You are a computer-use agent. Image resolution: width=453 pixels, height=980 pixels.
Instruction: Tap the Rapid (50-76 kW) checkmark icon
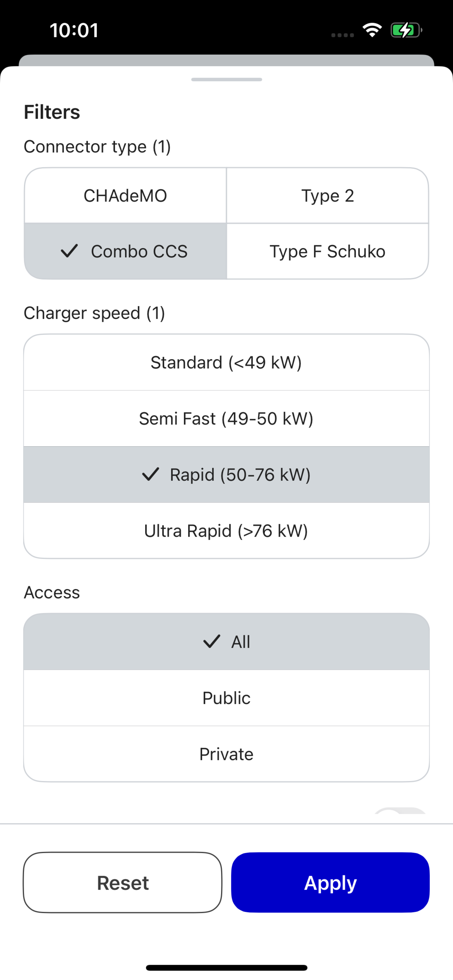(x=150, y=474)
